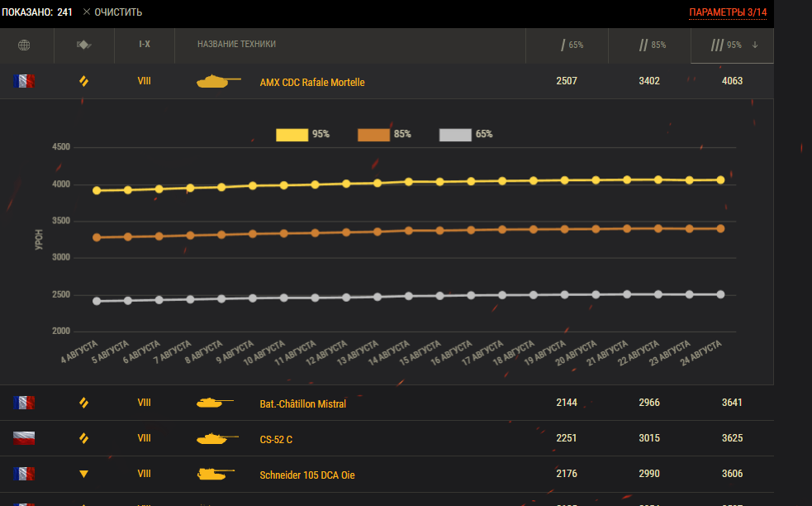The width and height of the screenshot is (812, 506).
Task: Collapse the AMX CDC Rafale Mortelle chart row
Action: [387, 81]
